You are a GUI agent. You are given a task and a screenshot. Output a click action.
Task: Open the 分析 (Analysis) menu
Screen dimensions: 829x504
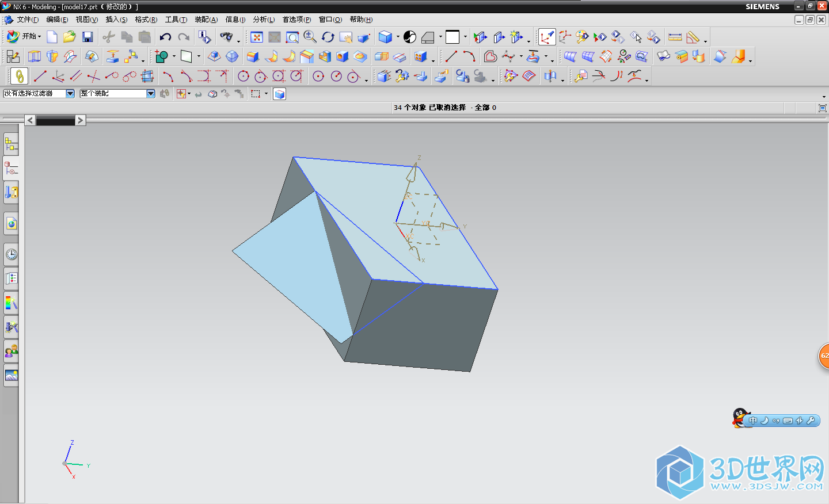[x=264, y=20]
